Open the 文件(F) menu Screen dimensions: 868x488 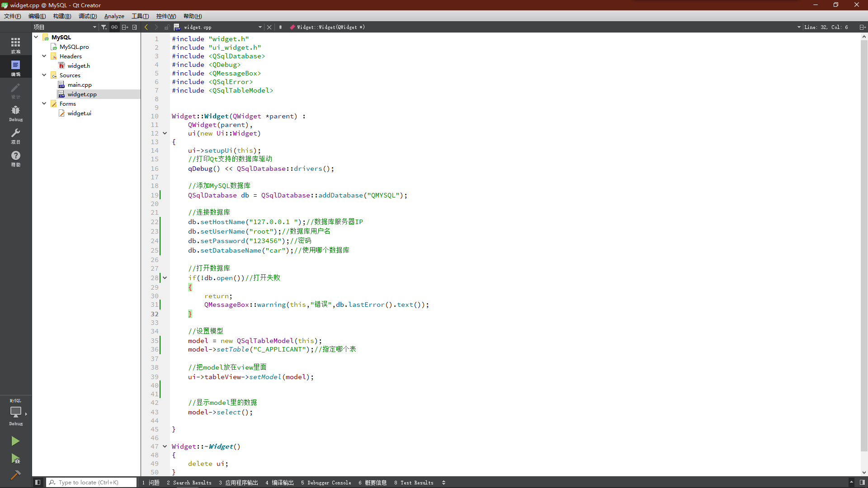13,16
